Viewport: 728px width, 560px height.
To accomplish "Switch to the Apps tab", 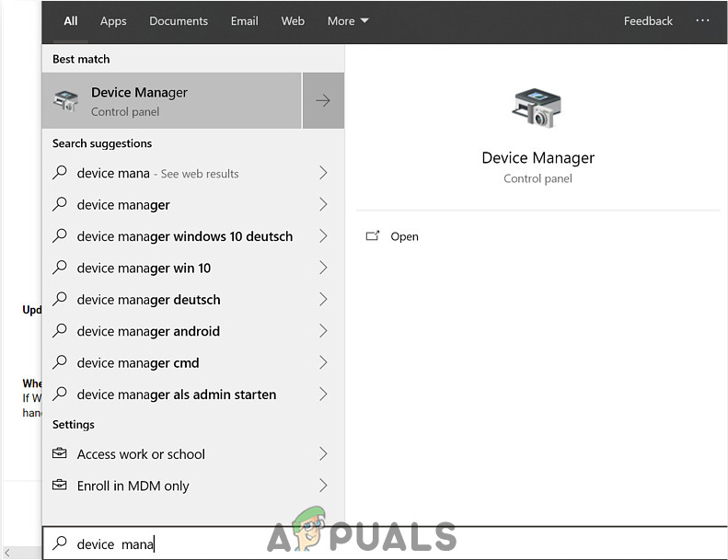I will pyautogui.click(x=113, y=21).
